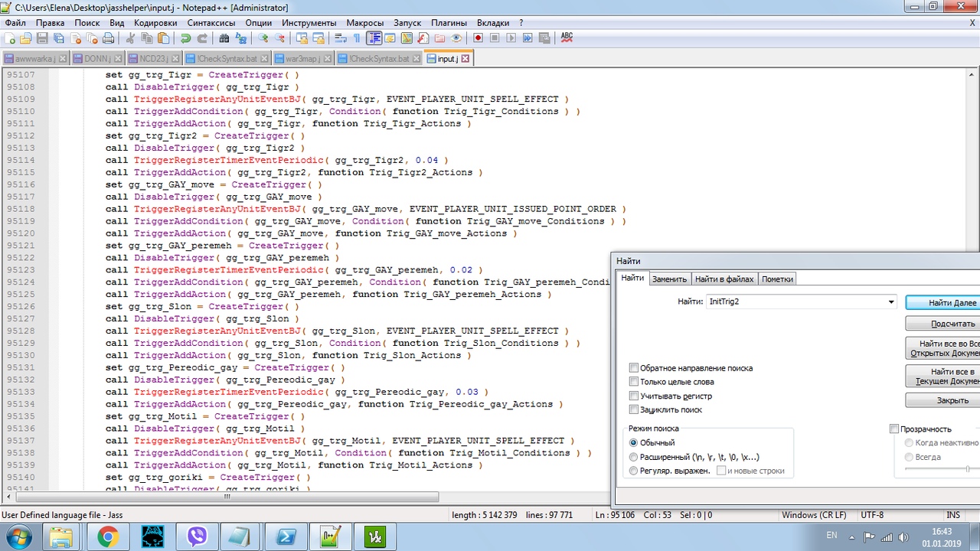Open the "Синтаксисы" menu
Screen dimensions: 980x551
pyautogui.click(x=211, y=23)
